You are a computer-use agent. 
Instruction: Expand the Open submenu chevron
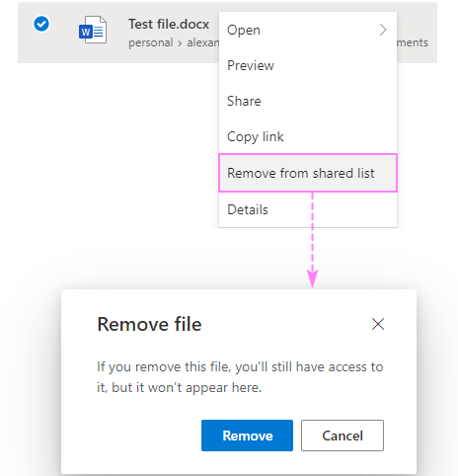point(383,30)
